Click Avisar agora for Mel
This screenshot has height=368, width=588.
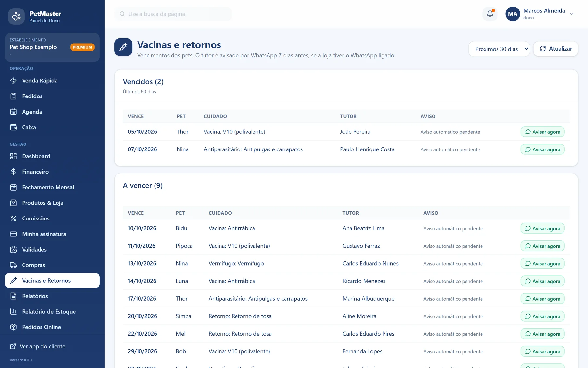[543, 334]
